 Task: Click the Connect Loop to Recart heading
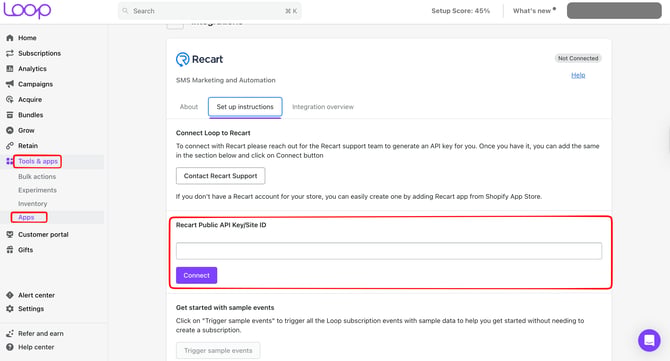coord(213,133)
